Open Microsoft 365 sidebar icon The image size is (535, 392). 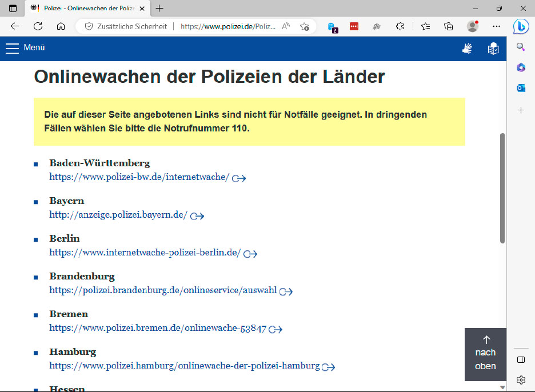[521, 67]
